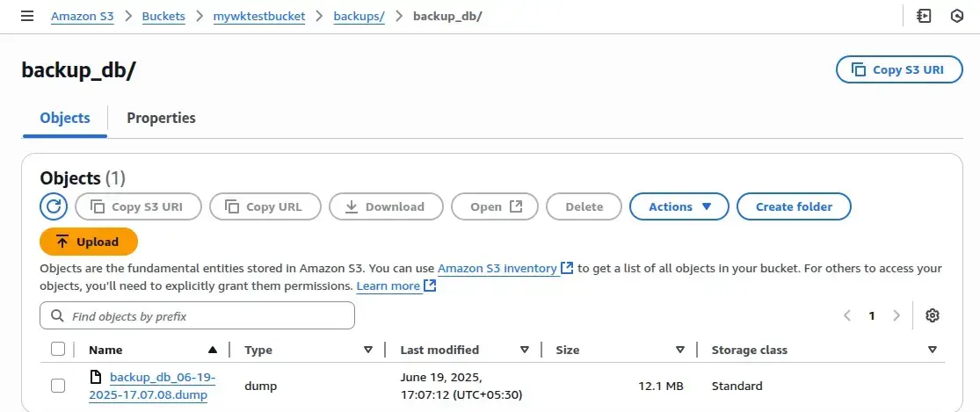Open the Learn more link
The width and height of the screenshot is (980, 412).
(388, 286)
